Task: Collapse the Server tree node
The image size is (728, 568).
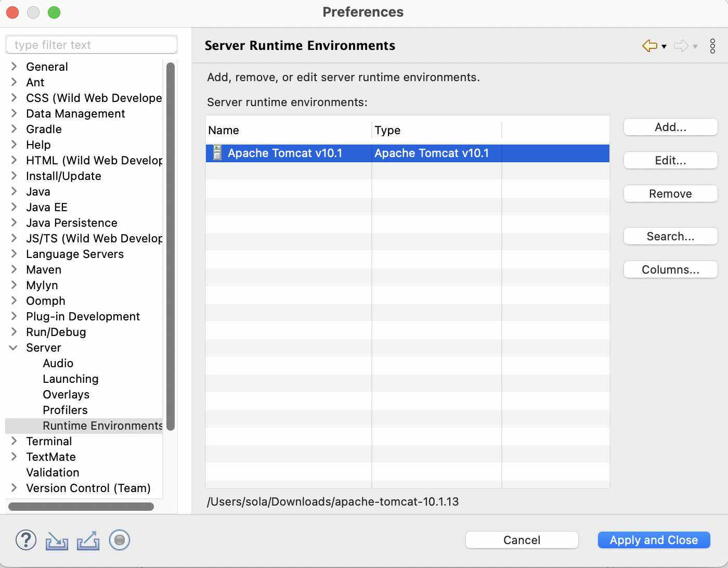Action: tap(14, 347)
